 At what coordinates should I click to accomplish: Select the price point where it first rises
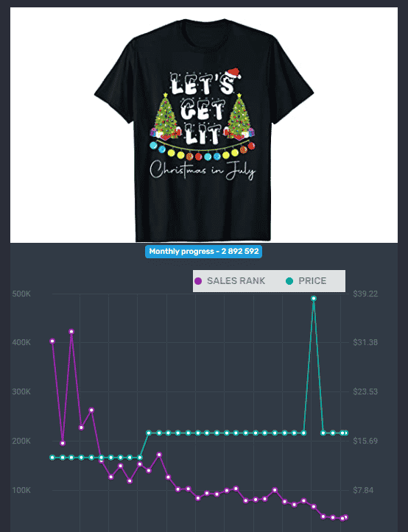[149, 433]
